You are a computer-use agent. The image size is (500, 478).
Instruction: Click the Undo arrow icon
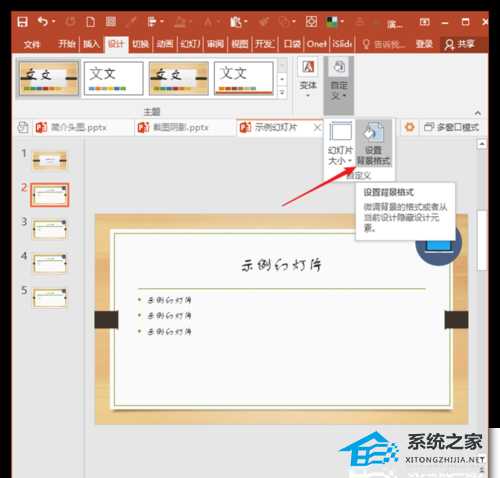click(43, 22)
